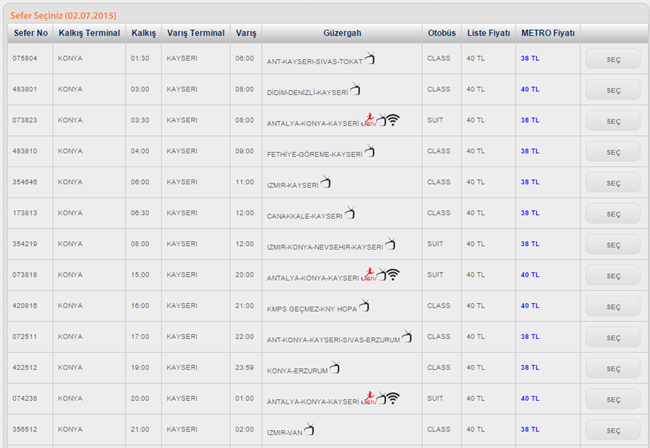The width and height of the screenshot is (650, 448).
Task: Click the Güzergah column header
Action: click(x=342, y=33)
